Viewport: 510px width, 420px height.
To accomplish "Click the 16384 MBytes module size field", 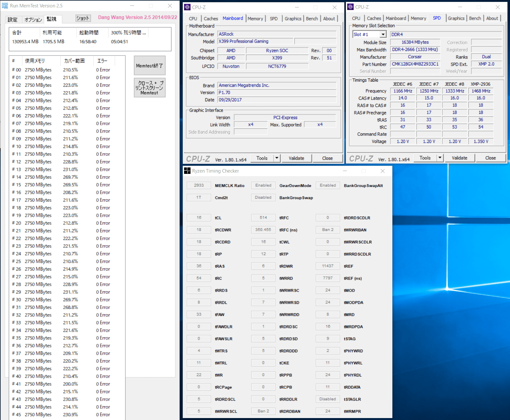I will click(x=415, y=42).
